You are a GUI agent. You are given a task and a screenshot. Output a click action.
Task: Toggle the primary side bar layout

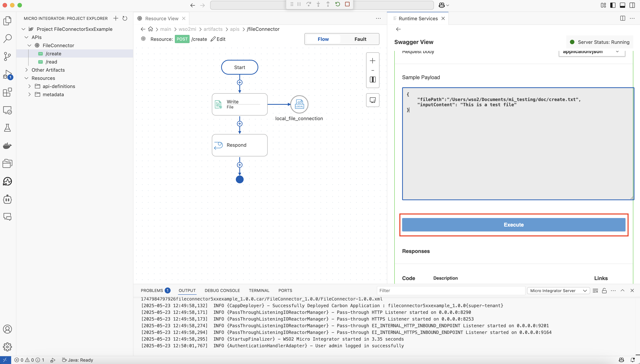613,5
